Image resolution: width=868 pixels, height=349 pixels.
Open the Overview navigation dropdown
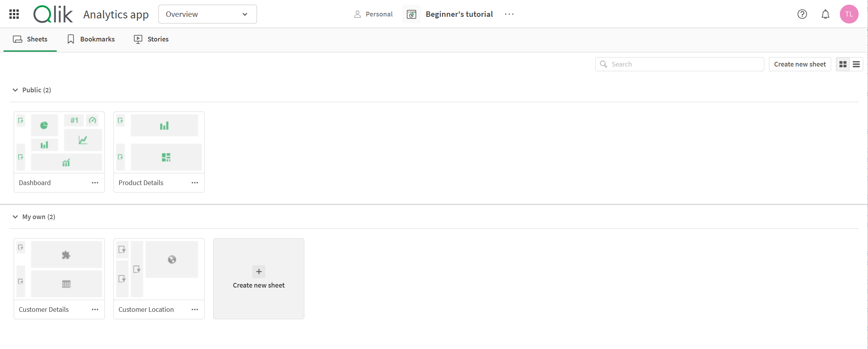coord(207,14)
